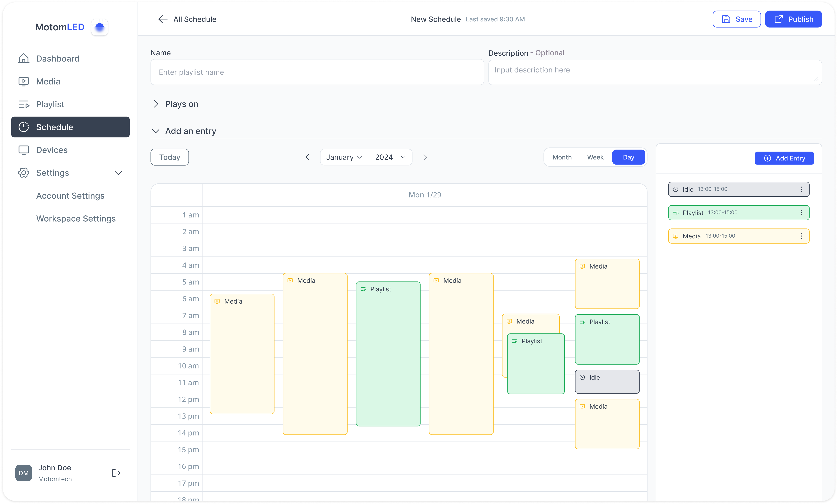This screenshot has height=504, width=837.
Task: Click the Media icon in the sidebar
Action: (23, 81)
